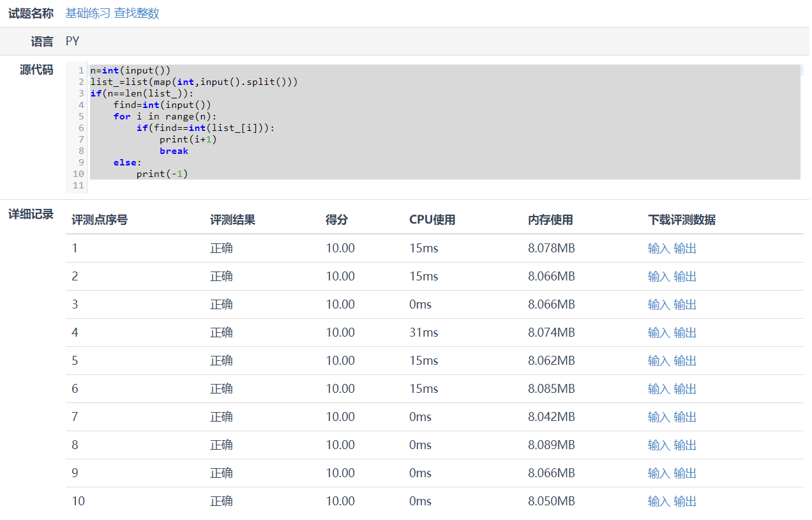Download 输入 data for test point 8

tap(659, 445)
